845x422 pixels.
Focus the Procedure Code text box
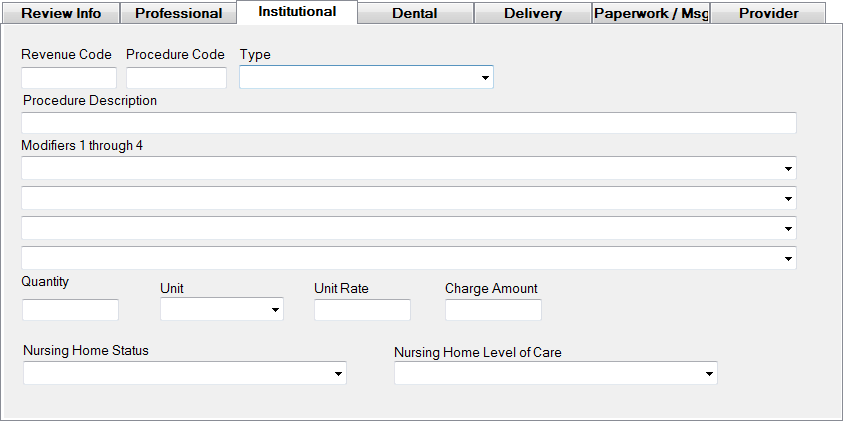click(176, 78)
